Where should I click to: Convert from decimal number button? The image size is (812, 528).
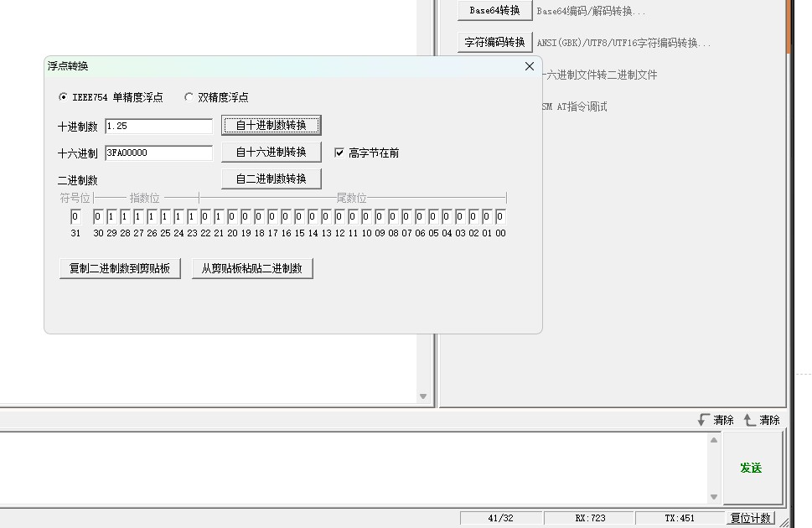coord(272,126)
